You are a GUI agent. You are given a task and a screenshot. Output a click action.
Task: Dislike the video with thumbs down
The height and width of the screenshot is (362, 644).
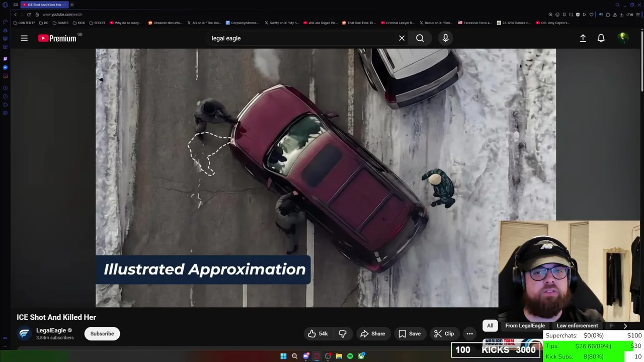(x=343, y=334)
